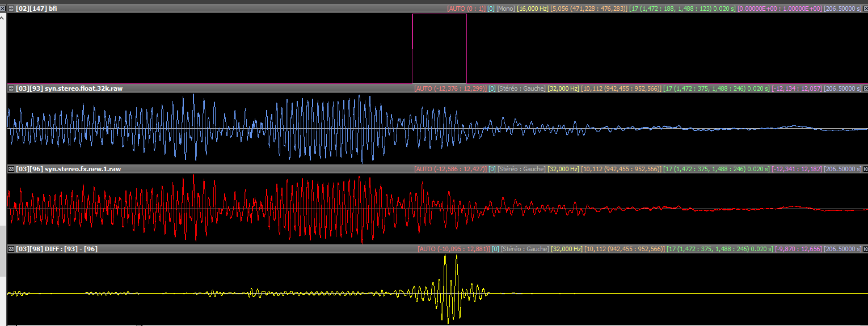
Task: Click the X box left of the bfi header
Action: coord(11,9)
